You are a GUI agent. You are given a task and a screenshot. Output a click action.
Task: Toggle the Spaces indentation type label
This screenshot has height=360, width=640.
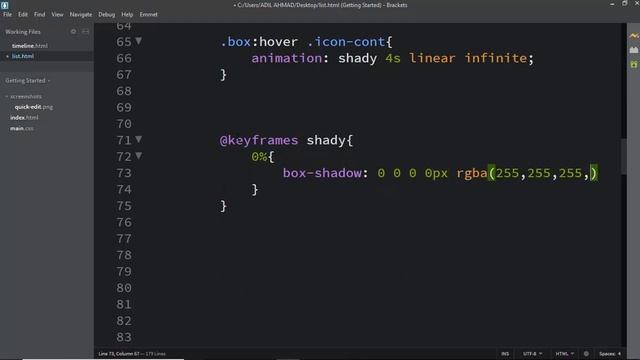[607, 354]
